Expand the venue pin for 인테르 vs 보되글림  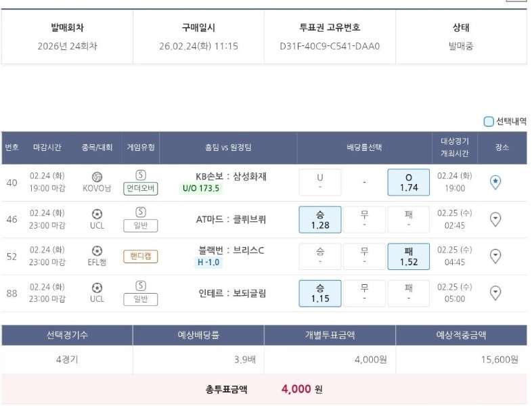[x=495, y=293]
